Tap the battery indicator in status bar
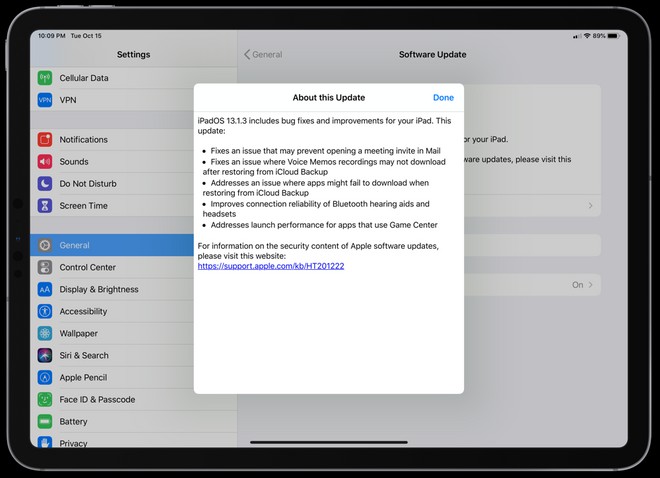This screenshot has height=478, width=660. pyautogui.click(x=613, y=36)
